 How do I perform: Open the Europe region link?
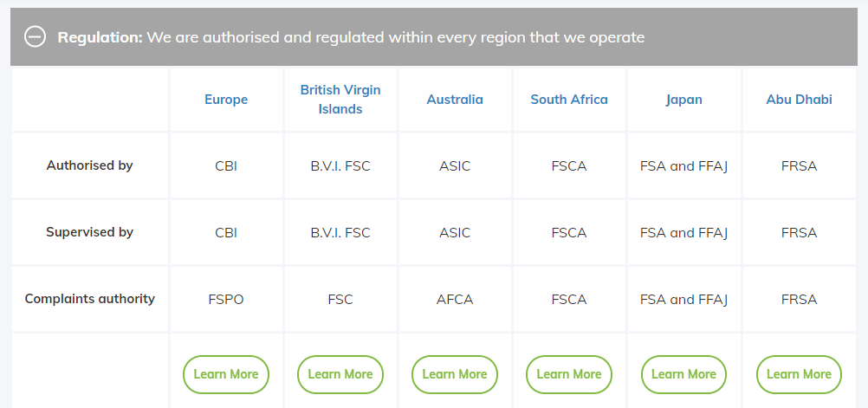click(226, 100)
